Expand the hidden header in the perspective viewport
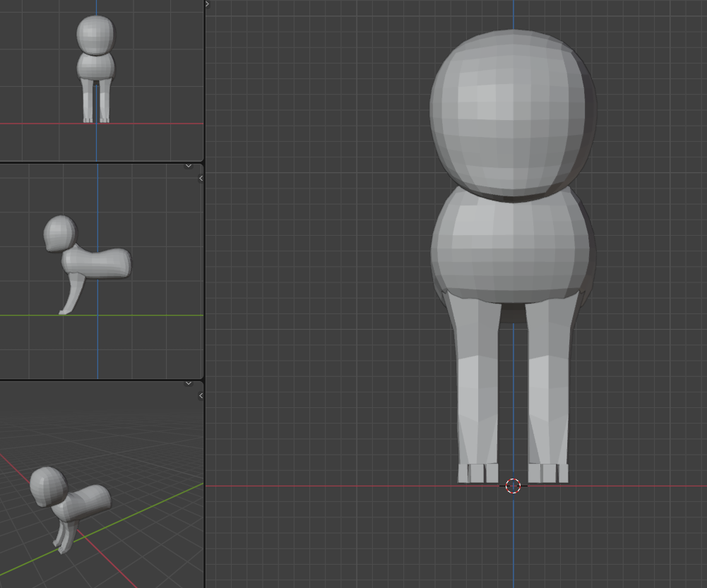707x588 pixels. point(189,383)
